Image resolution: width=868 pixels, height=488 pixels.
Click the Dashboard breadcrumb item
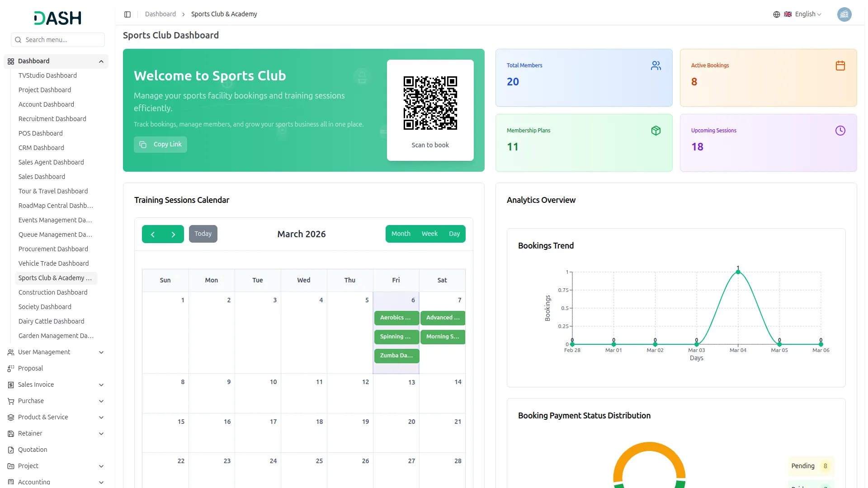coord(160,14)
